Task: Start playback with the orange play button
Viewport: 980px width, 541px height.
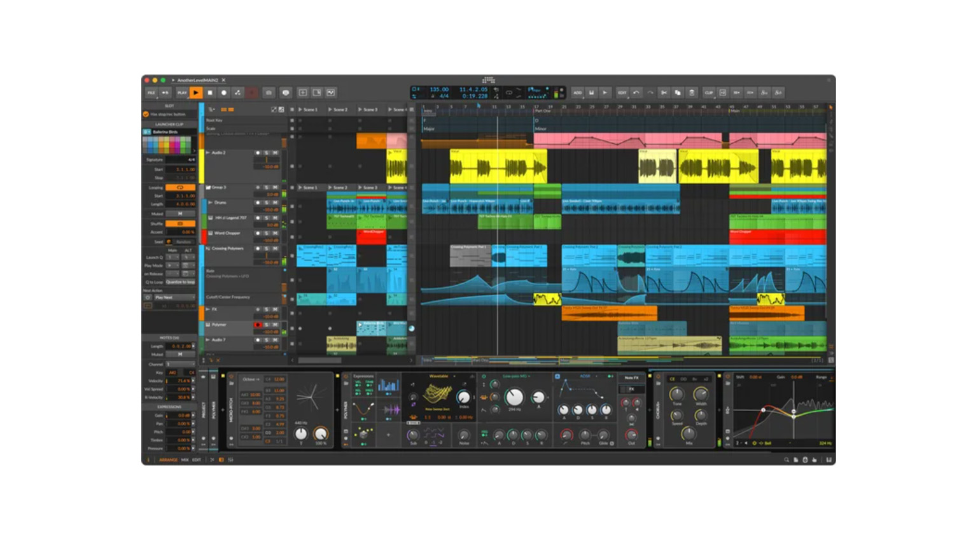Action: (196, 93)
